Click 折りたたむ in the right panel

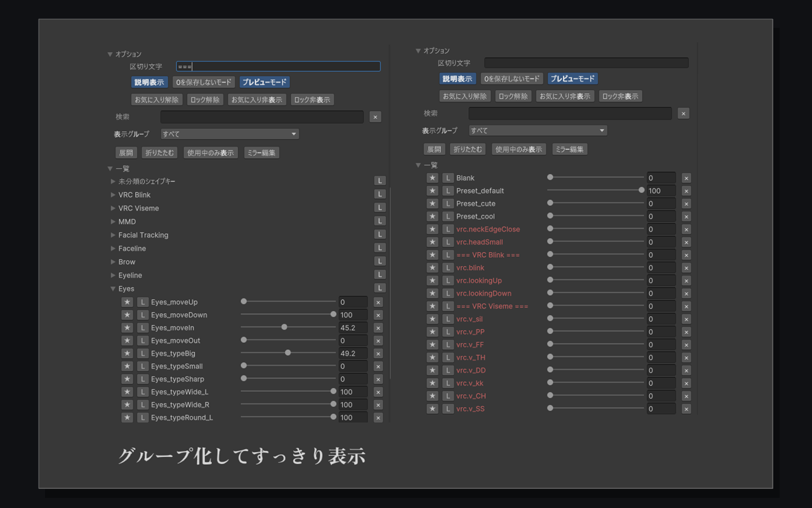click(x=468, y=149)
